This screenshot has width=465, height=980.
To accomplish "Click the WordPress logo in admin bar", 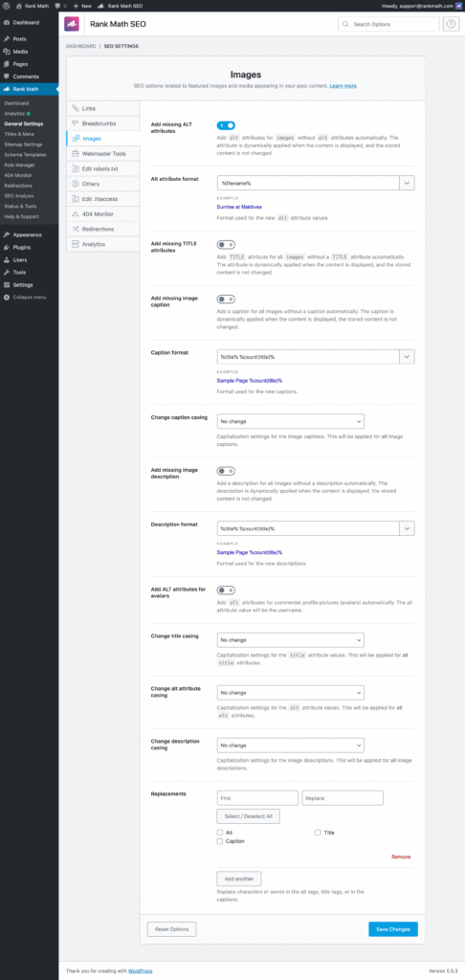I will 7,5.
